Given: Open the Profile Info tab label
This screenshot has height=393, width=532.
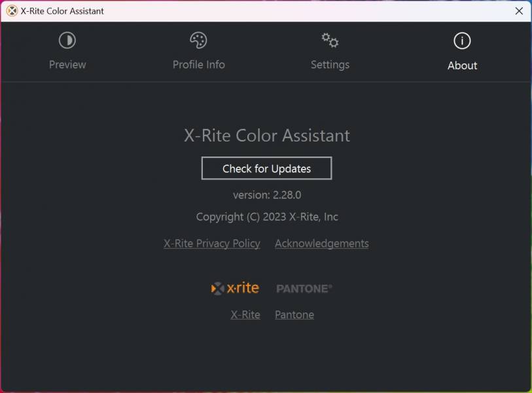Looking at the screenshot, I should tap(199, 65).
